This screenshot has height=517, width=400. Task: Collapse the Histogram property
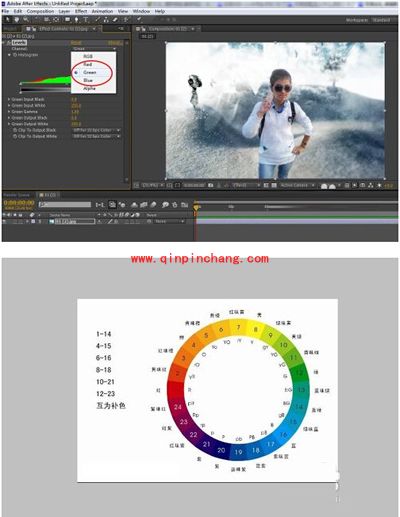[x=9, y=55]
